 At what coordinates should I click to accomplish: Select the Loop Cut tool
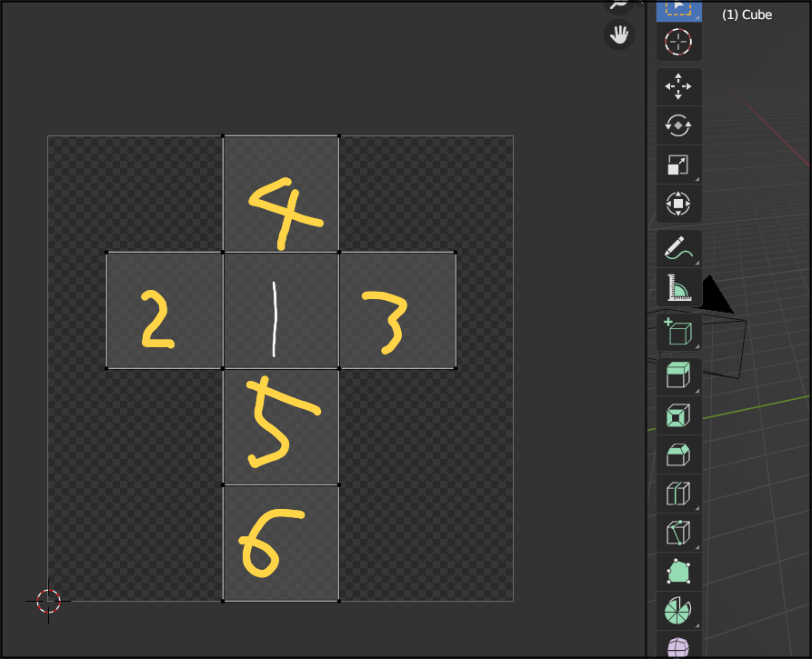[679, 494]
